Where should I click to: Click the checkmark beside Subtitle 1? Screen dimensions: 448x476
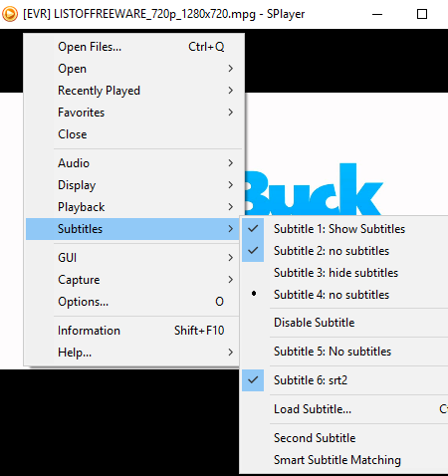[253, 229]
